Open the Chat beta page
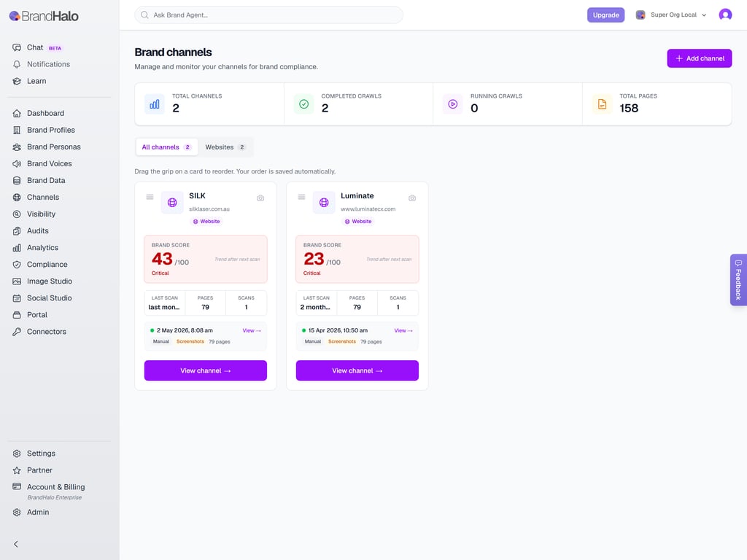747x560 pixels. pyautogui.click(x=37, y=47)
